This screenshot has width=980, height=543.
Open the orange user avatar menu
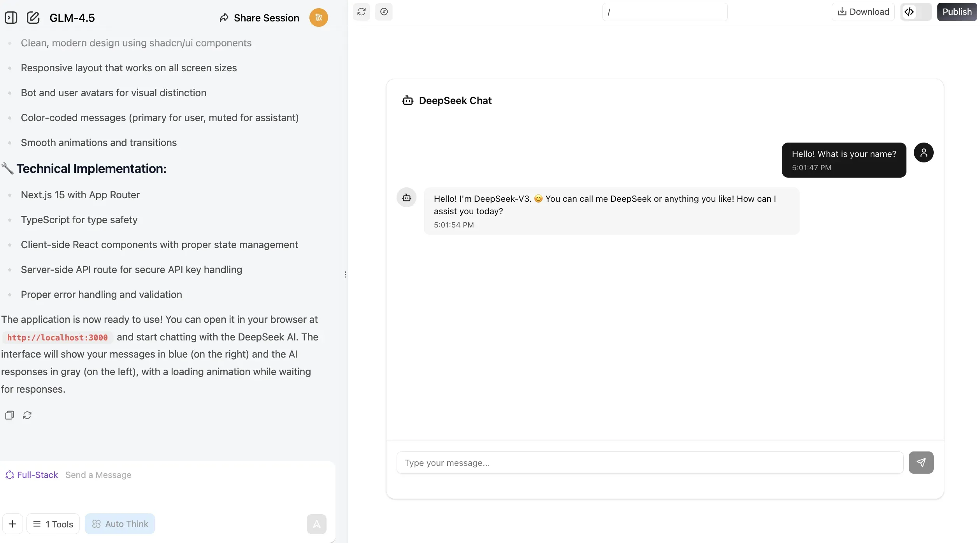click(318, 18)
